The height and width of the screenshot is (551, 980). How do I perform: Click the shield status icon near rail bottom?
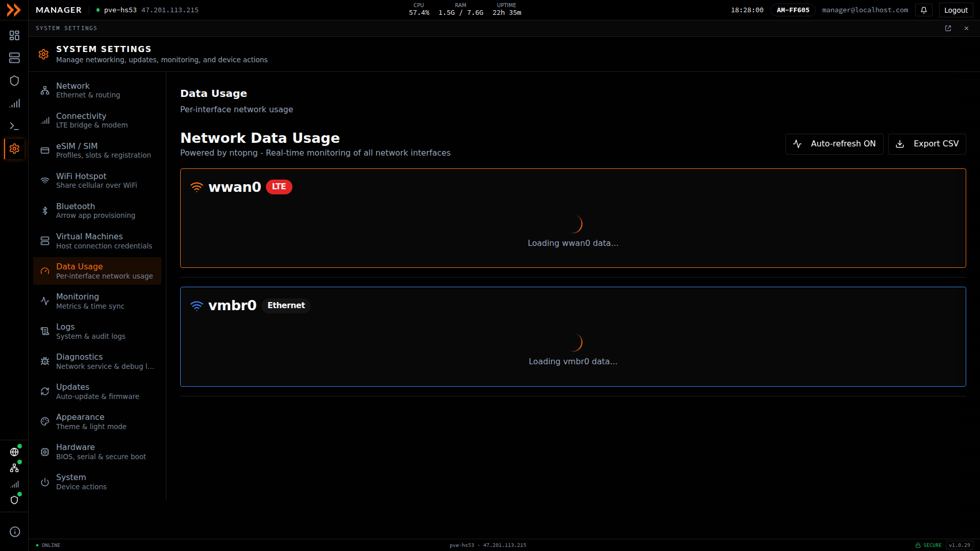pos(14,500)
